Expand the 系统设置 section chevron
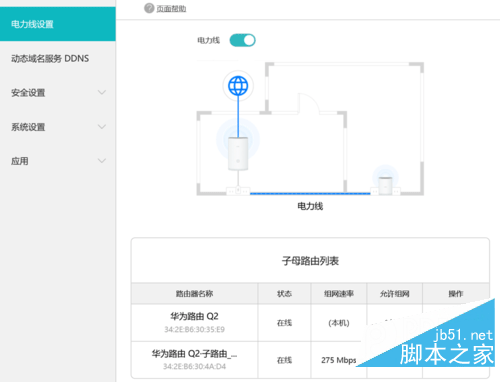Image resolution: width=500 pixels, height=382 pixels. 102,127
